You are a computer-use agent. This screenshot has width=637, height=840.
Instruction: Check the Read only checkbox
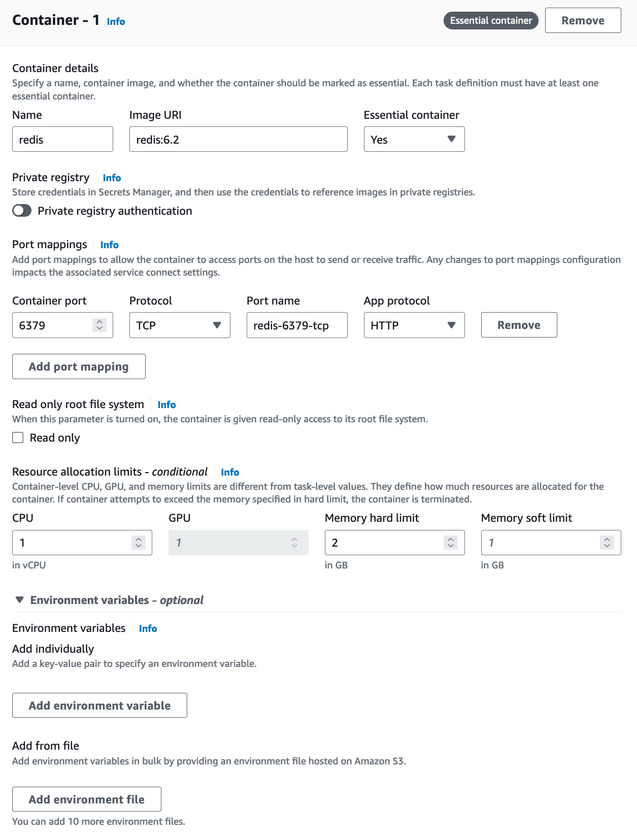coord(18,438)
